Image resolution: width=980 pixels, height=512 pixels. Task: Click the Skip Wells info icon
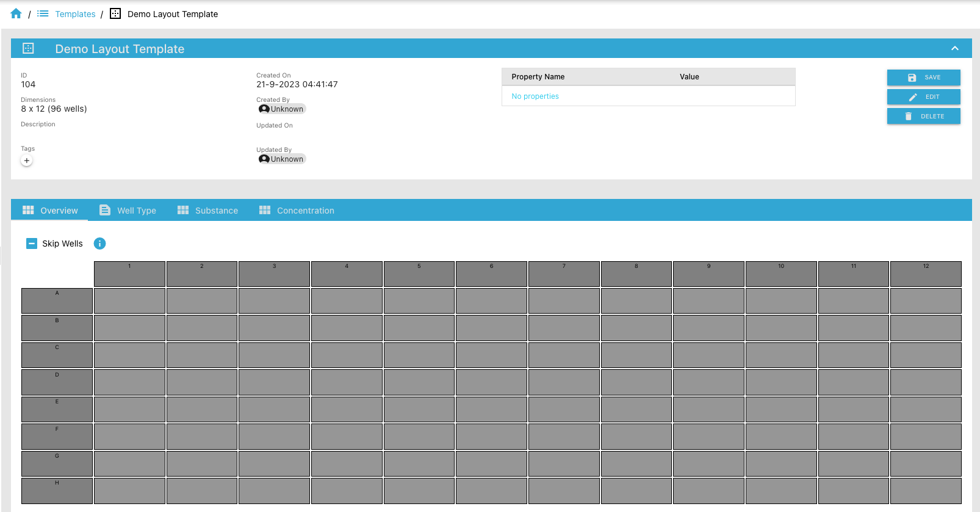tap(99, 243)
